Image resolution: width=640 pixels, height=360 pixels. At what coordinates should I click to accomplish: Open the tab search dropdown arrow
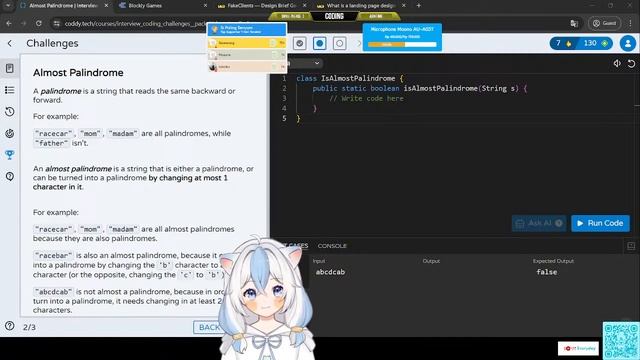[x=7, y=6]
